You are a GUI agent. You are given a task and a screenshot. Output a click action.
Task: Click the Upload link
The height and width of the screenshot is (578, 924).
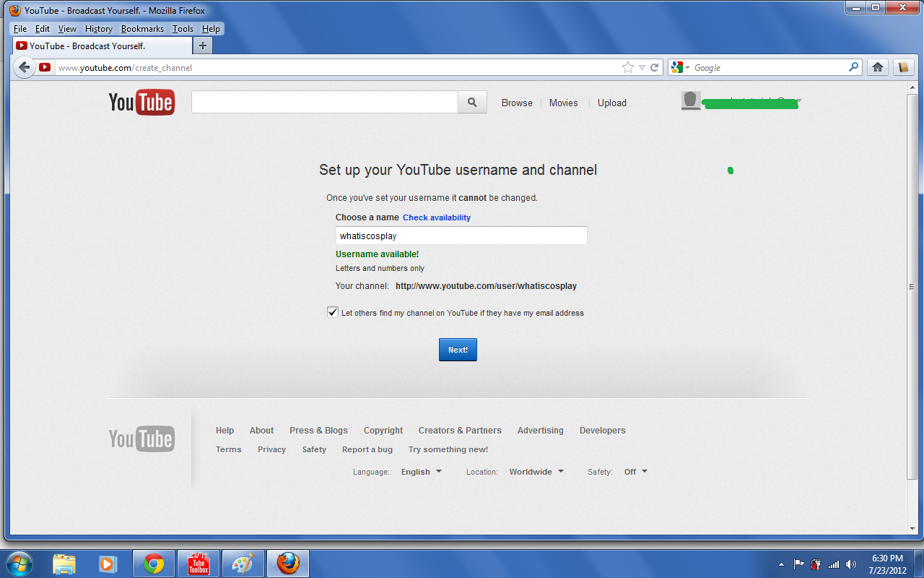coord(612,103)
